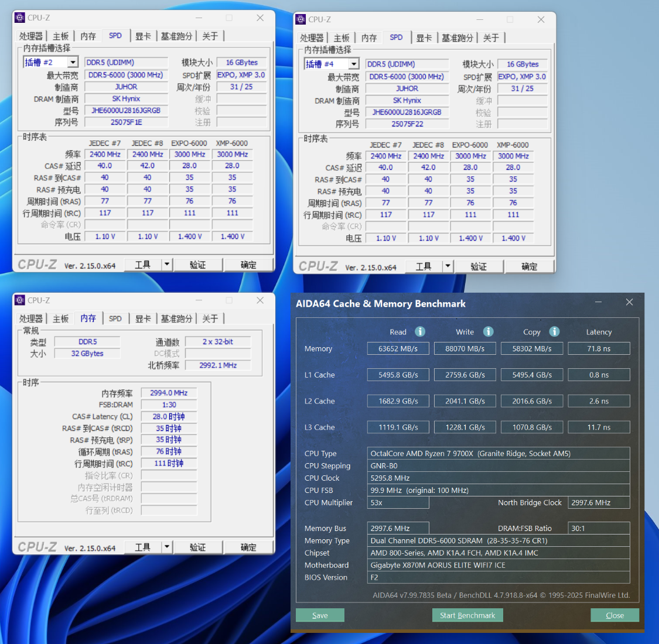Switch to 内存 tab in slot #4 window
The width and height of the screenshot is (659, 644).
pyautogui.click(x=369, y=38)
